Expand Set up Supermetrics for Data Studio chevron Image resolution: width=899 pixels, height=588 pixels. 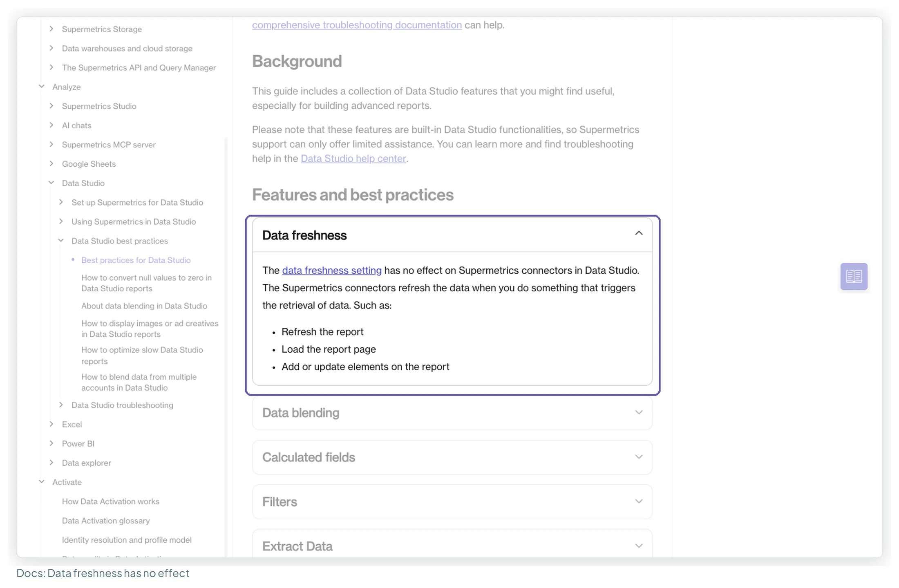point(61,202)
